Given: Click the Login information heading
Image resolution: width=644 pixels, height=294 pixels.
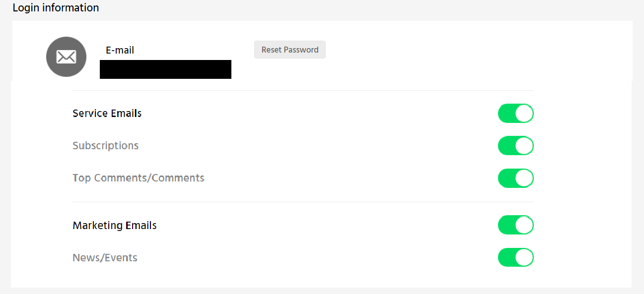Looking at the screenshot, I should click(x=56, y=8).
